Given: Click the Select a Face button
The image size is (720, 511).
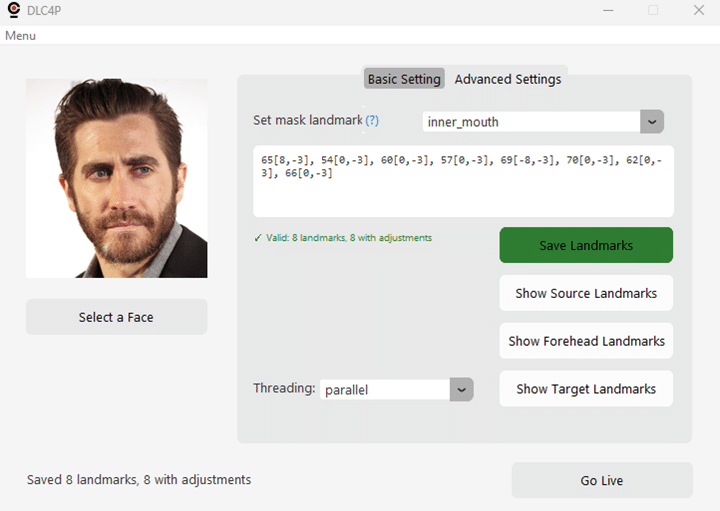Looking at the screenshot, I should (116, 317).
